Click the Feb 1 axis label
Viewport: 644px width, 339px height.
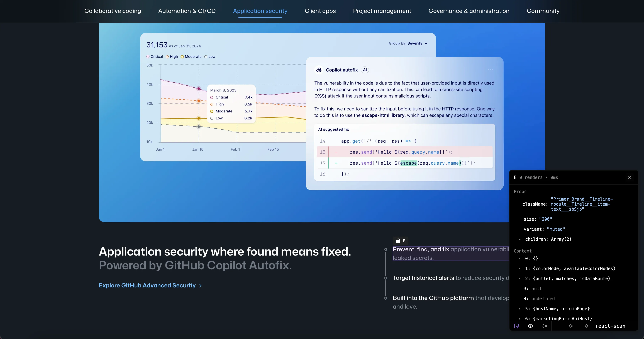[235, 149]
